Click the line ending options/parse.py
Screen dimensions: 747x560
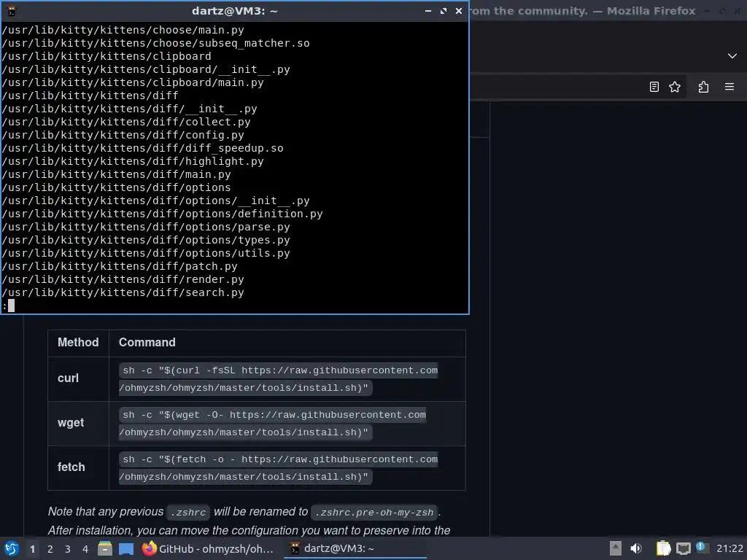click(146, 227)
